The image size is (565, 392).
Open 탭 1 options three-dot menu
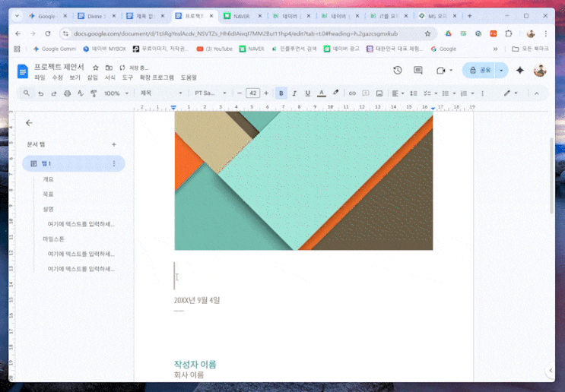pyautogui.click(x=114, y=163)
